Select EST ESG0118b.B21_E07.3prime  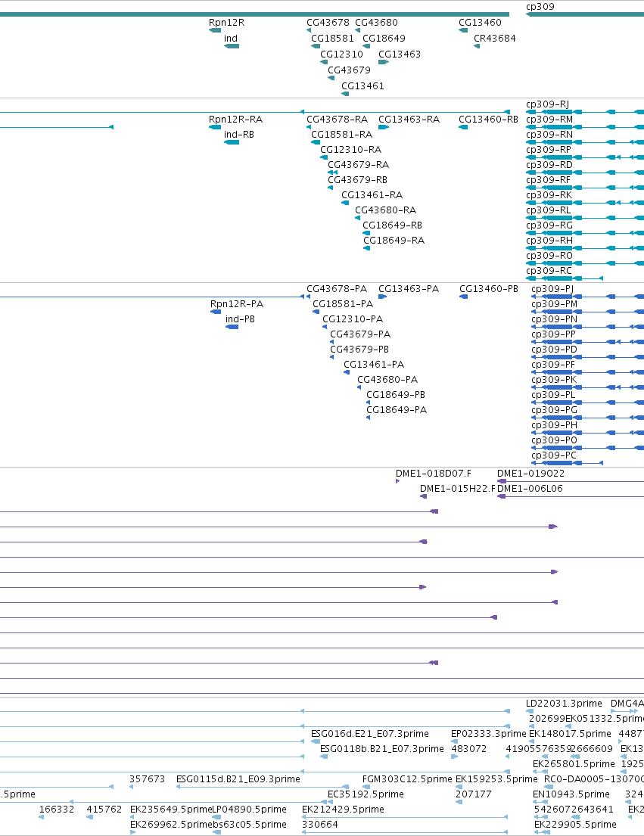pyautogui.click(x=381, y=749)
